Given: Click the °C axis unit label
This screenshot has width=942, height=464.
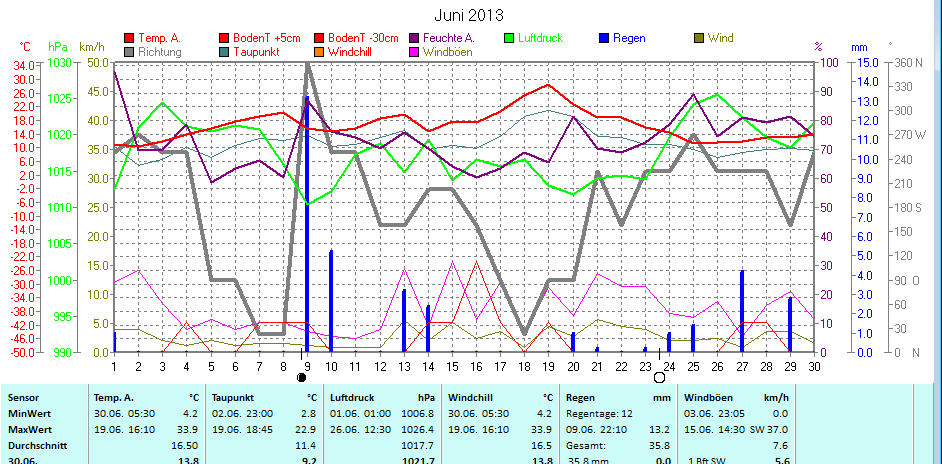Looking at the screenshot, I should point(25,46).
